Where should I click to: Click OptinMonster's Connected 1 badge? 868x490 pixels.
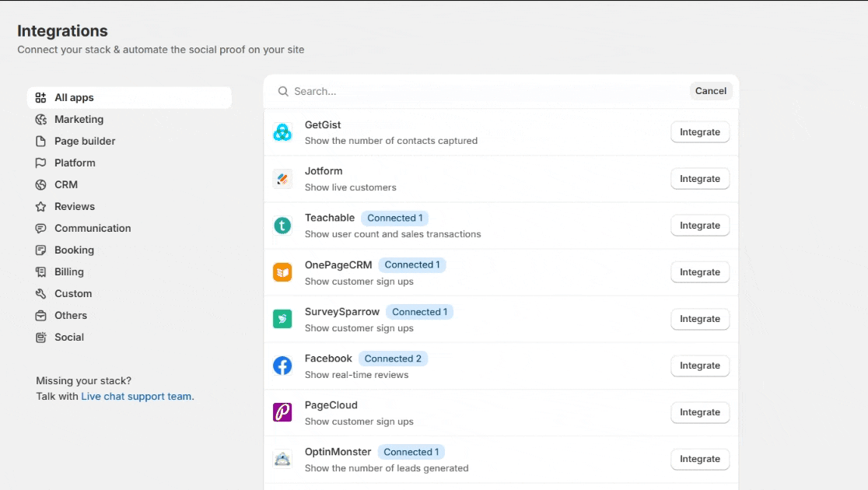411,452
